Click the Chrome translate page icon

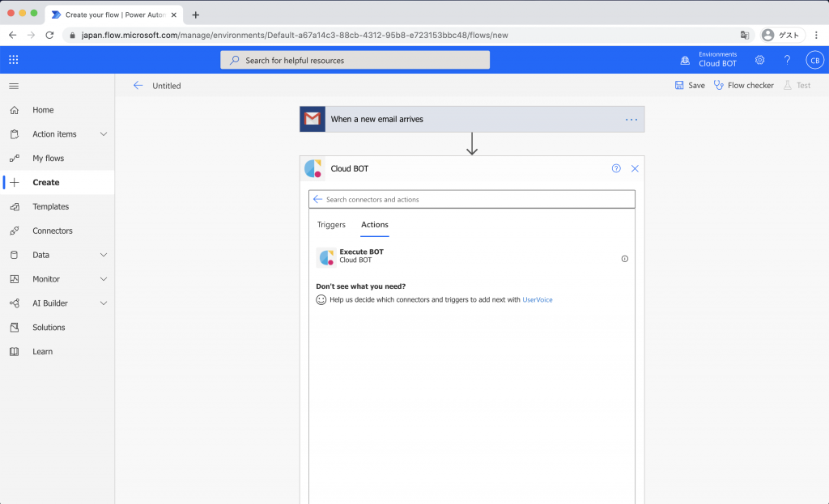(745, 36)
